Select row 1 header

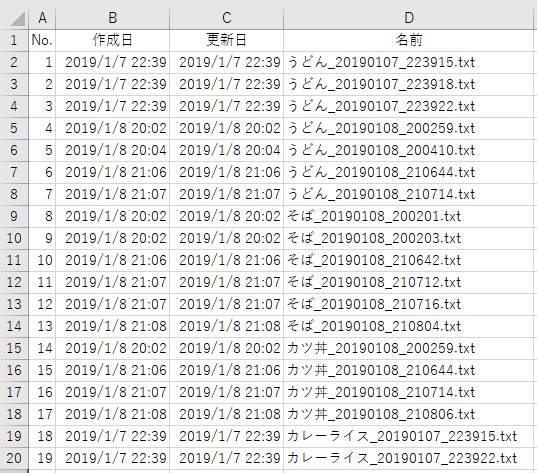tap(14, 40)
